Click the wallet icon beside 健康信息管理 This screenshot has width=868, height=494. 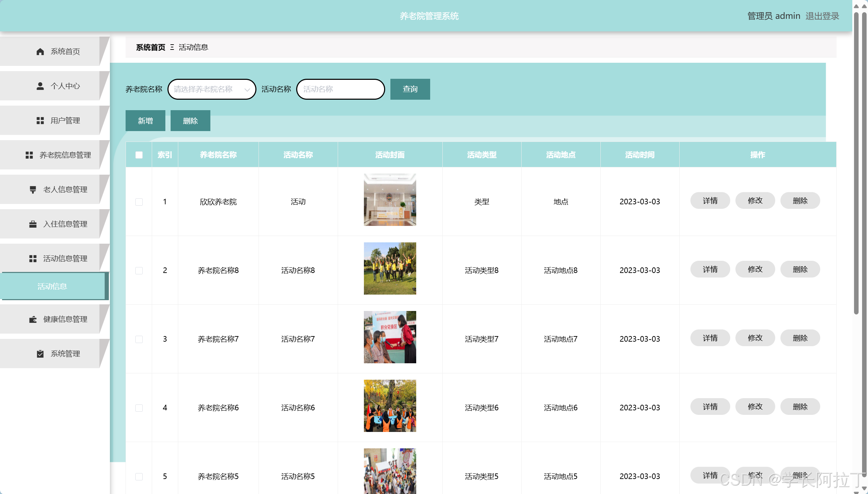pos(33,319)
